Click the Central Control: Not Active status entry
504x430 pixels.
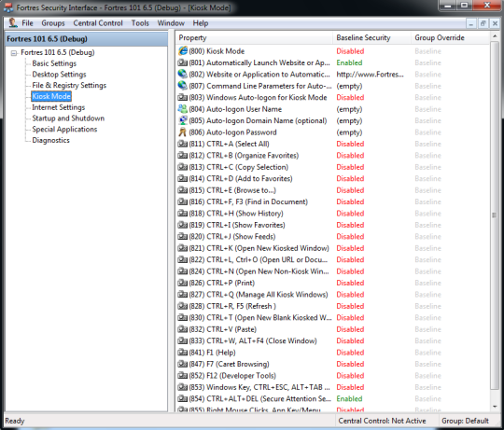tap(382, 421)
